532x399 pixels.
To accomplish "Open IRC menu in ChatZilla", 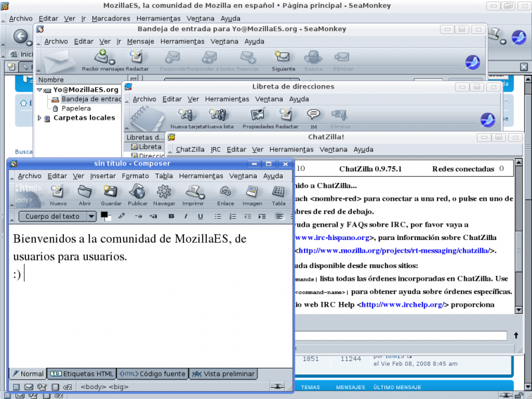I will click(x=215, y=149).
